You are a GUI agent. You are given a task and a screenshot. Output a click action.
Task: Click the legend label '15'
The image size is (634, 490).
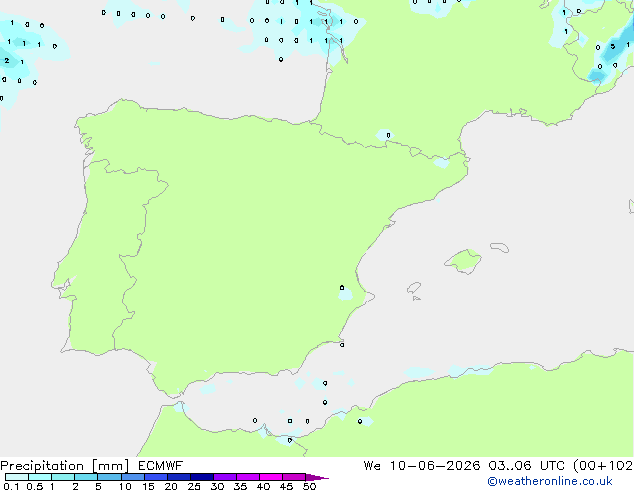pyautogui.click(x=148, y=486)
